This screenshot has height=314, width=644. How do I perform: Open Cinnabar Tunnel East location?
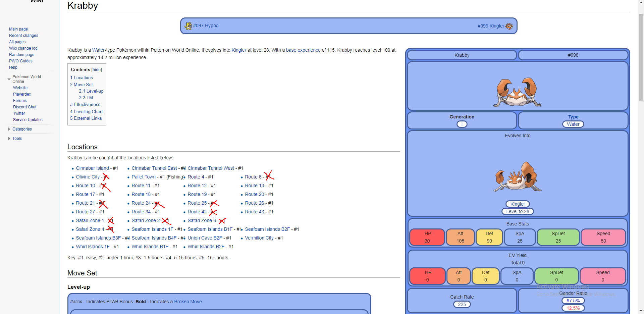[x=154, y=168]
